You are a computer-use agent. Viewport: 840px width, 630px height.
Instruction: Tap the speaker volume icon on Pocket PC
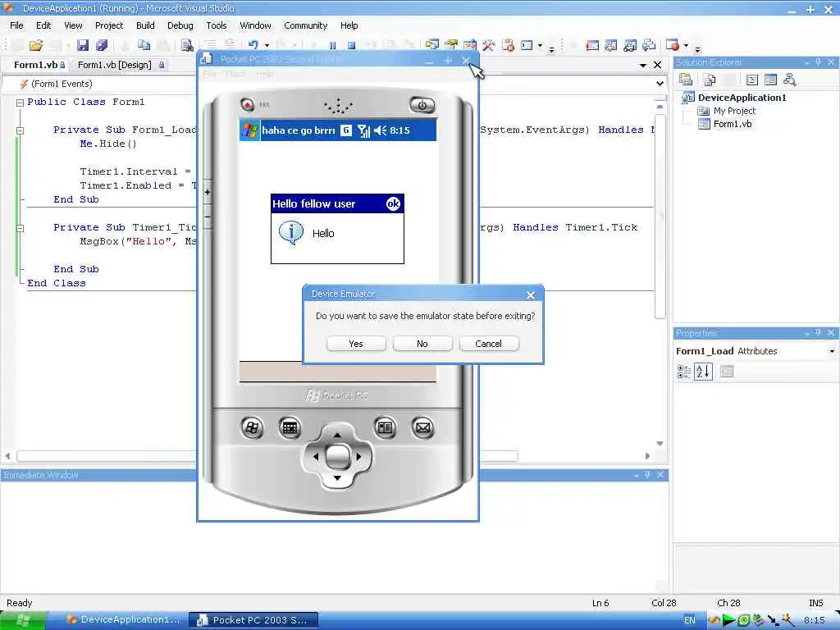tap(381, 130)
